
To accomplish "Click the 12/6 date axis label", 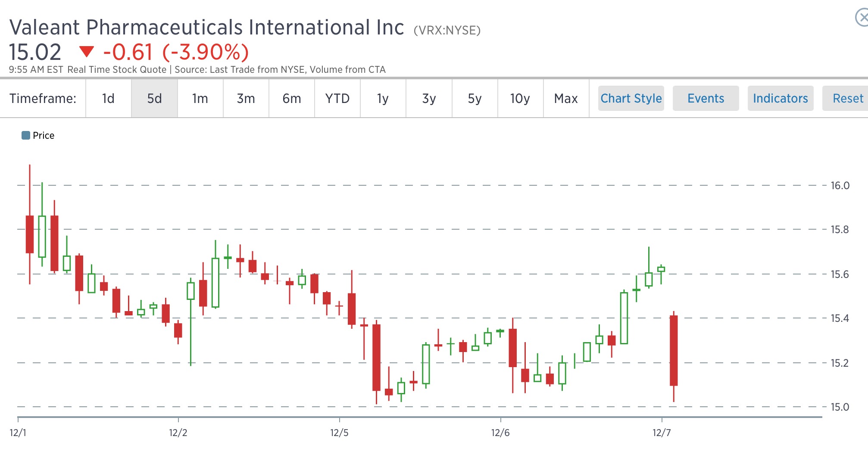I will [500, 433].
